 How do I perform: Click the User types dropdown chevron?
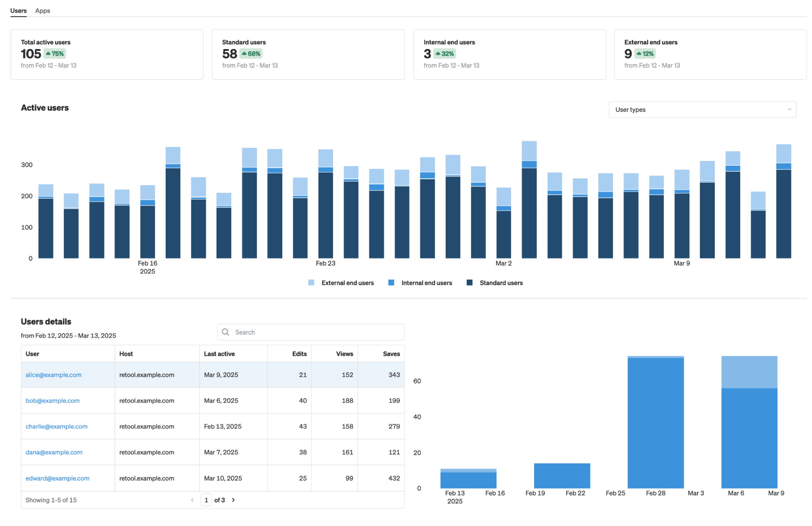tap(789, 109)
